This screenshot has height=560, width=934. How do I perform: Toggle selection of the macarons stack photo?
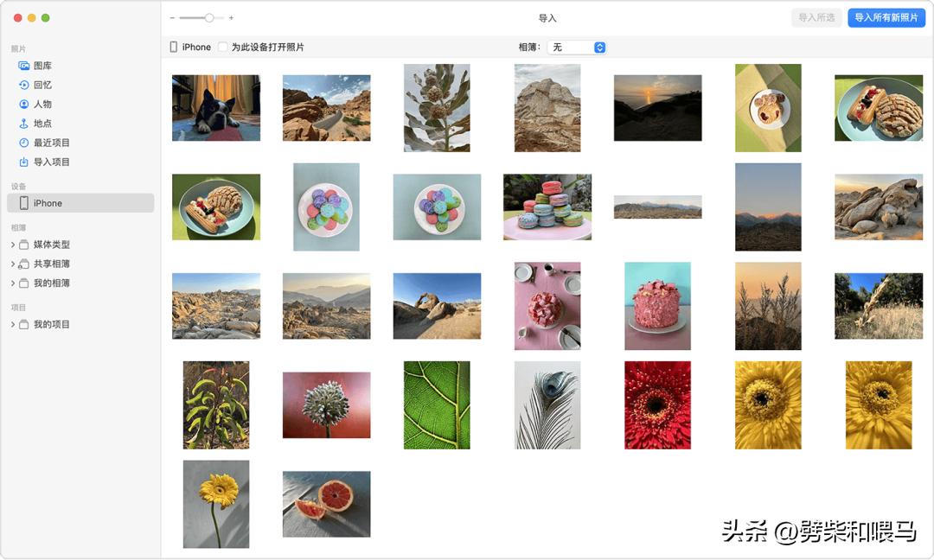coord(547,207)
